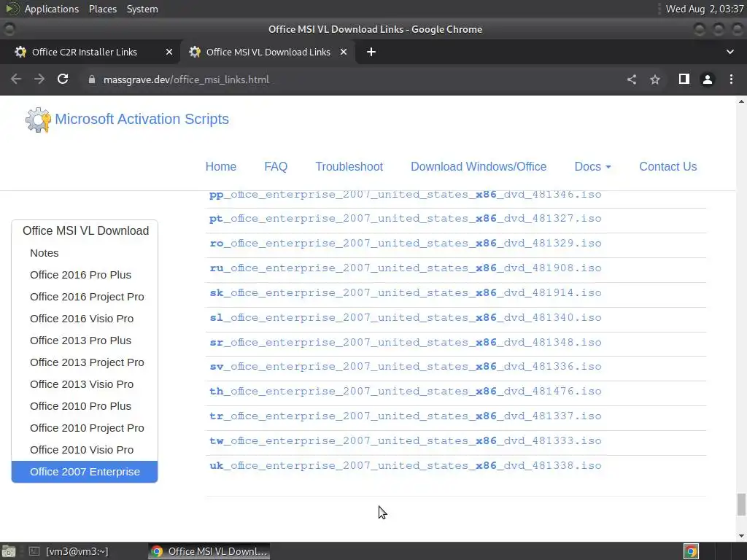This screenshot has height=560, width=747.
Task: Download the uk_office_enterprise_2007 ISO link
Action: coord(406,466)
